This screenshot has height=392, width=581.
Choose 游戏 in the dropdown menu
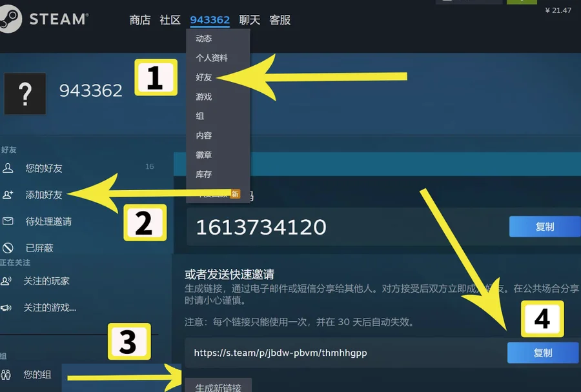[x=204, y=97]
